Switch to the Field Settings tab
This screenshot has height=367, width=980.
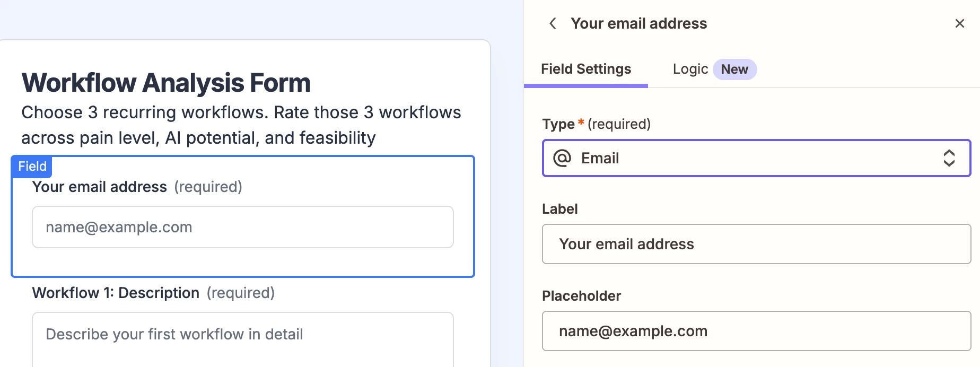pyautogui.click(x=586, y=69)
